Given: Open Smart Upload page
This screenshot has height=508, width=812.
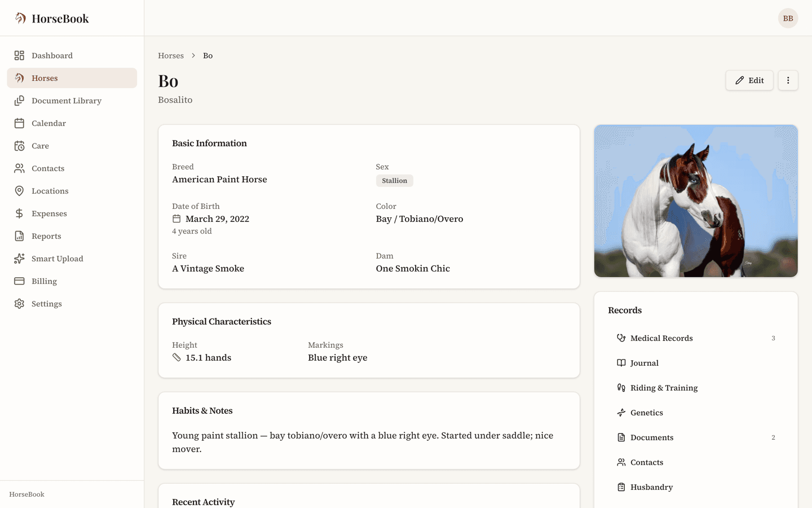Looking at the screenshot, I should pos(72,259).
